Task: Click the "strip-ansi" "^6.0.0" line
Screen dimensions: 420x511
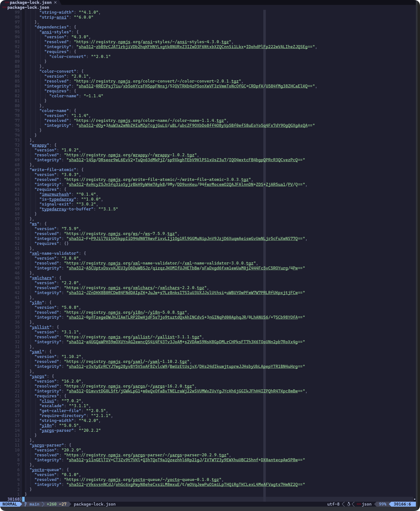Action: click(66, 17)
